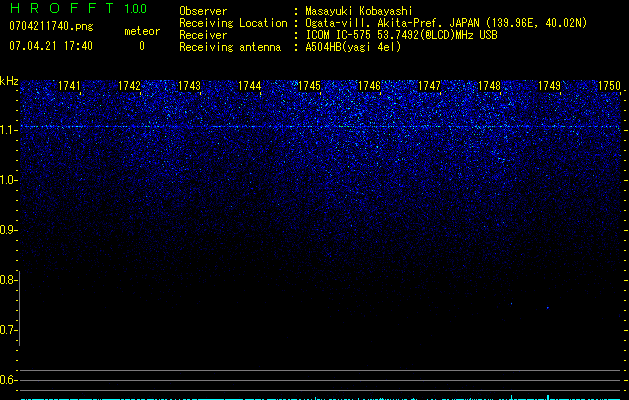Screen dimensions: 629x400
Task: Click the 1750 time marker
Action: click(609, 86)
